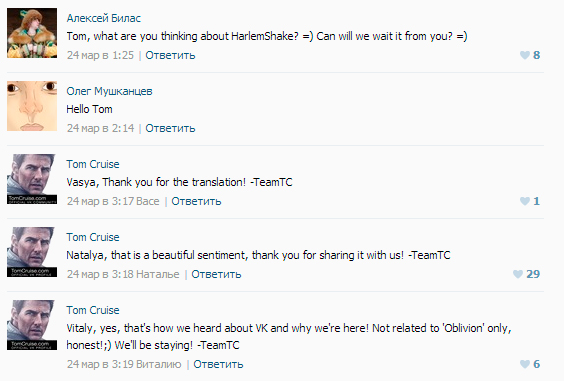Click Tom Cruise name above Natalya reply
Image resolution: width=564 pixels, height=381 pixels.
pyautogui.click(x=93, y=237)
